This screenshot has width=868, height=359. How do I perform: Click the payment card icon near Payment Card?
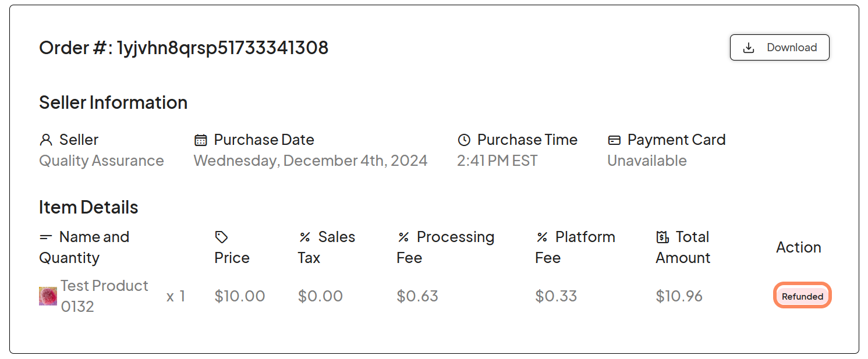pos(614,140)
